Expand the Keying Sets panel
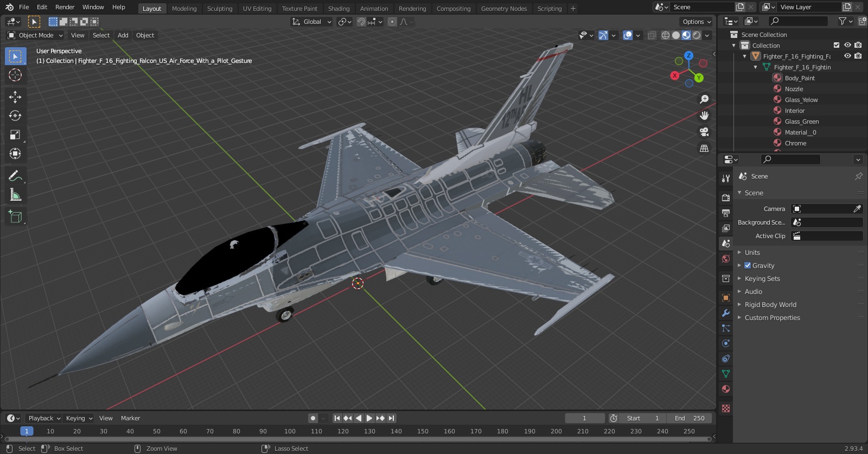Screen dimensions: 868x454 [x=762, y=278]
